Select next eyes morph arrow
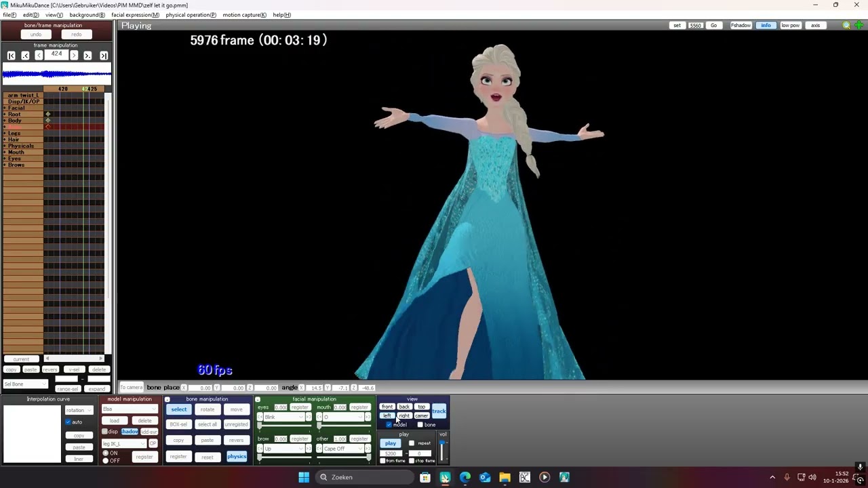The image size is (868, 488). [309, 417]
